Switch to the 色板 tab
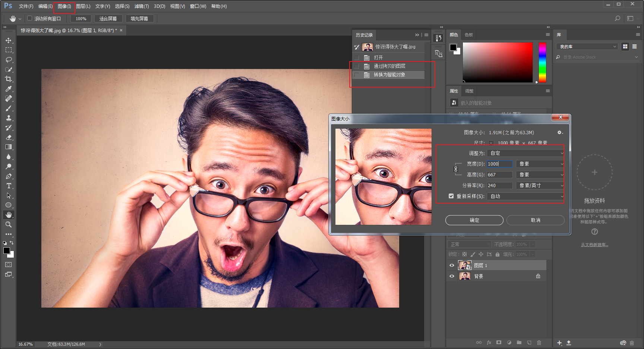 click(x=469, y=35)
